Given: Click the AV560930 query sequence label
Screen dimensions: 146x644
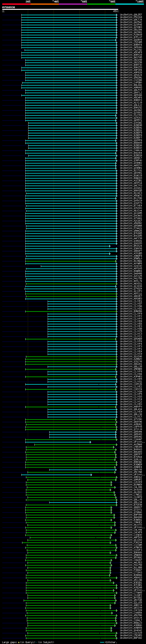Looking at the screenshot, I should (8, 8).
